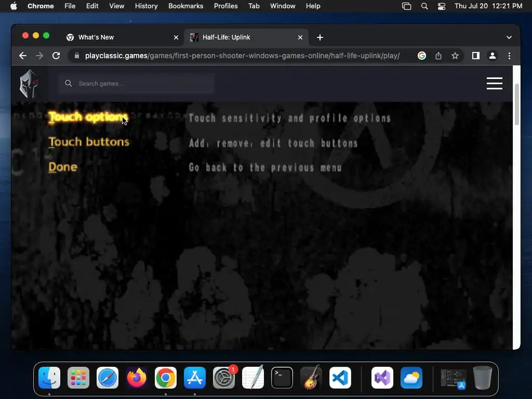The height and width of the screenshot is (399, 532).
Task: Bookmark this page with the star
Action: tap(455, 56)
